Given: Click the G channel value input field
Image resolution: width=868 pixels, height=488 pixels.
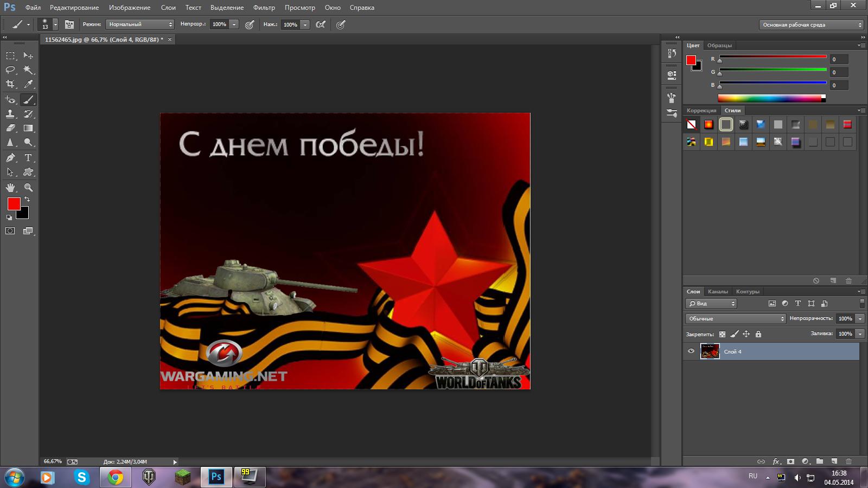Looking at the screenshot, I should point(839,72).
